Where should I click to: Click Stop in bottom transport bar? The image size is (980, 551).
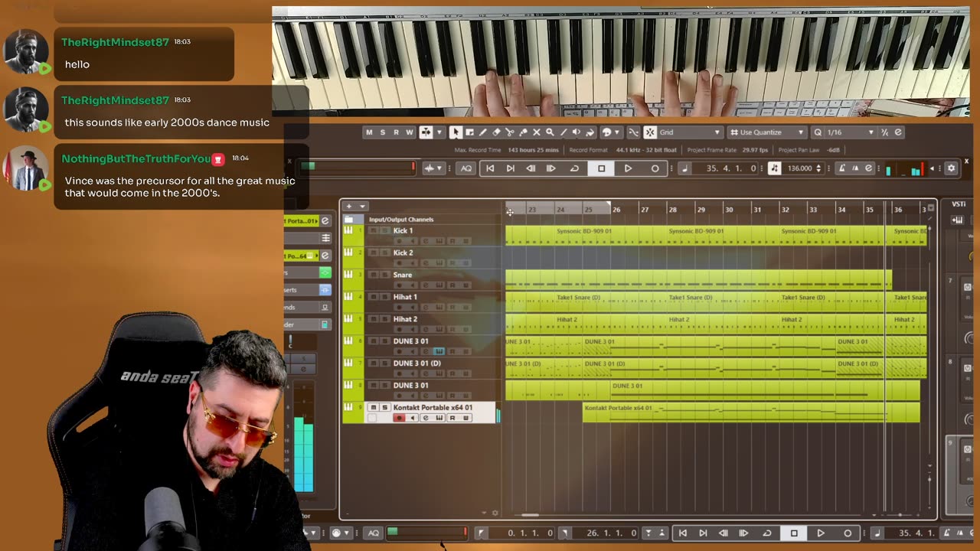[x=794, y=533]
